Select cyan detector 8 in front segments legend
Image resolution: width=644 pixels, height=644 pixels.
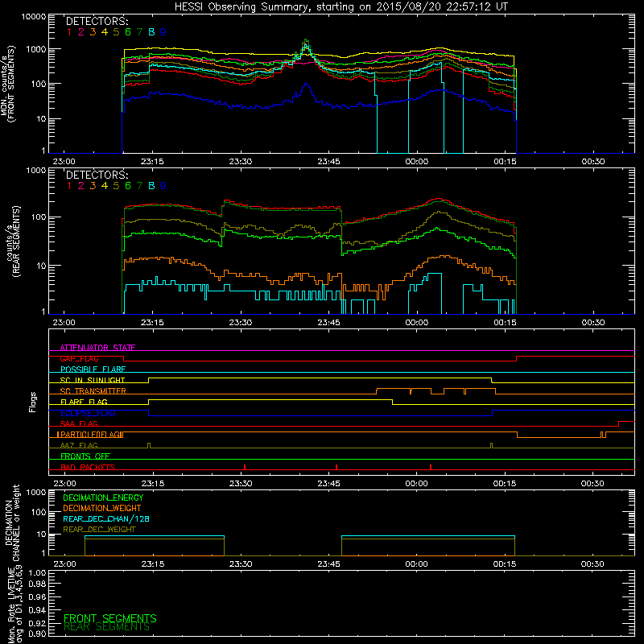pos(151,32)
